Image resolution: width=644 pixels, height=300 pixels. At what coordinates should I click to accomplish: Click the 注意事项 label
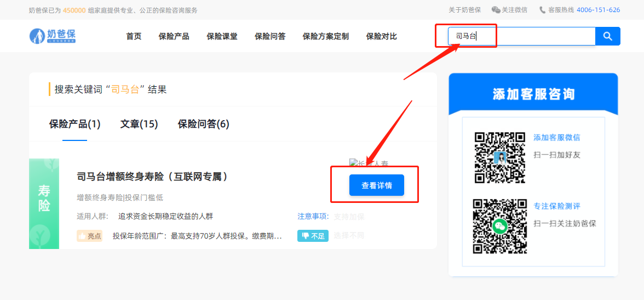(x=313, y=217)
